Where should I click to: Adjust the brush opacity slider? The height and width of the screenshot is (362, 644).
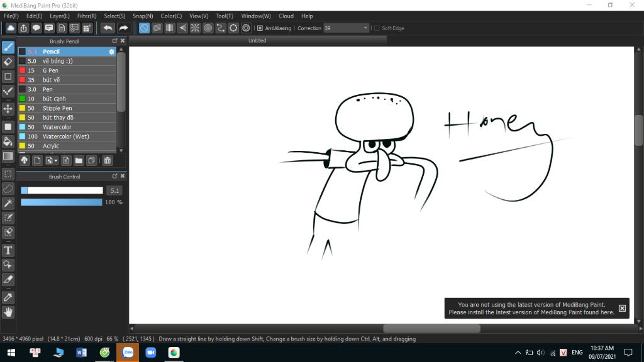(x=62, y=202)
